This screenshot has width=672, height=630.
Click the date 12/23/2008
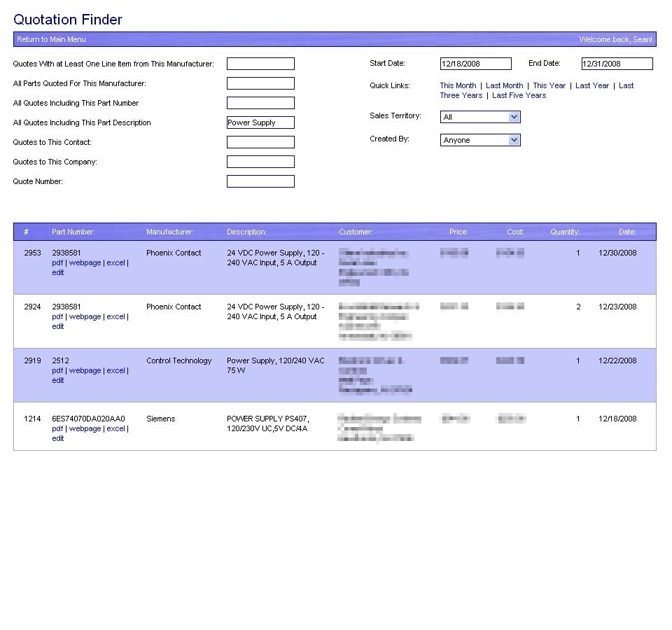617,307
